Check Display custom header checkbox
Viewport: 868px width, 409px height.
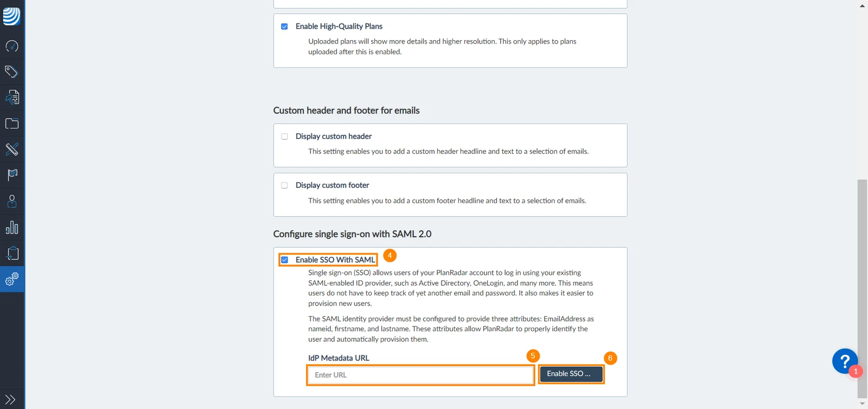coord(284,136)
